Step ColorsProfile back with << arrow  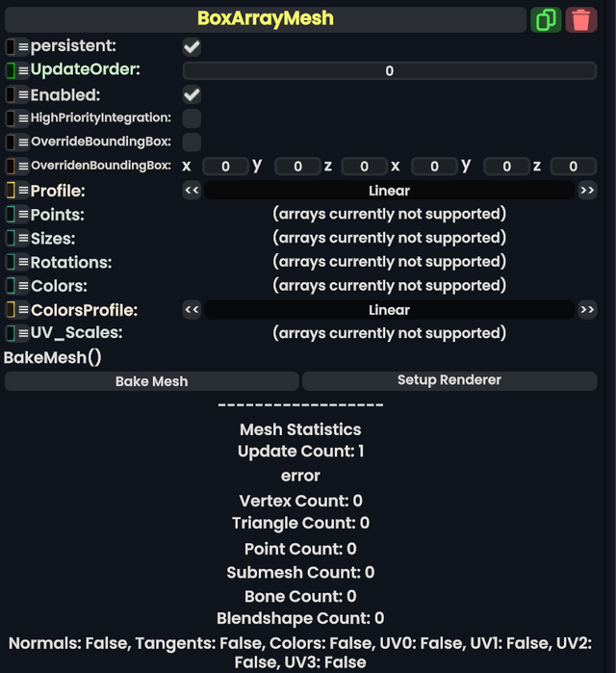click(192, 310)
